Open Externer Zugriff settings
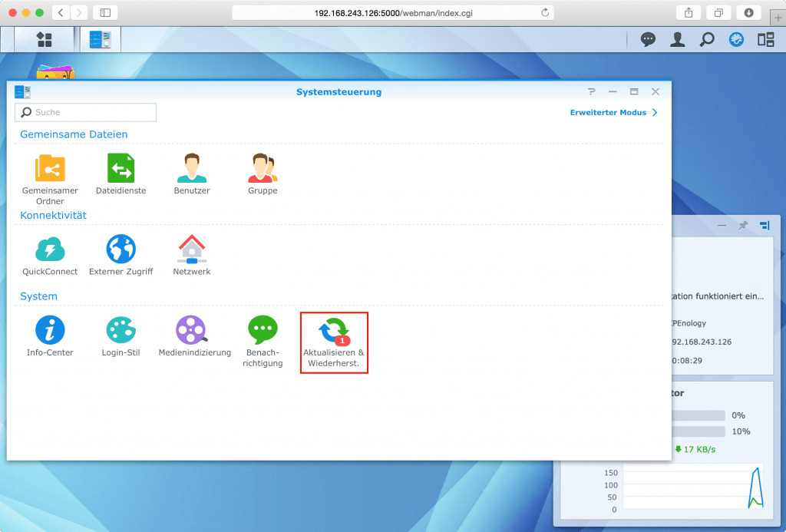Screen dimensions: 786x532 click(x=121, y=255)
